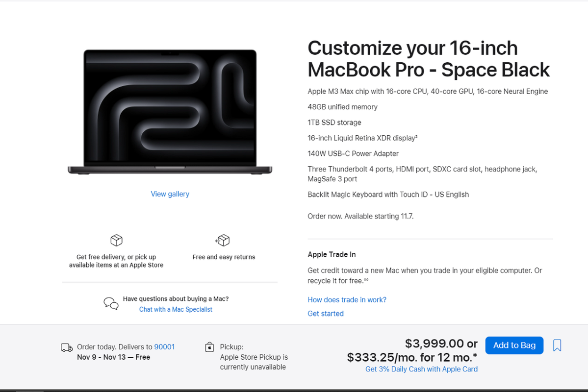Open How does trade in work link
Screen dimensions: 588x392
pos(347,300)
